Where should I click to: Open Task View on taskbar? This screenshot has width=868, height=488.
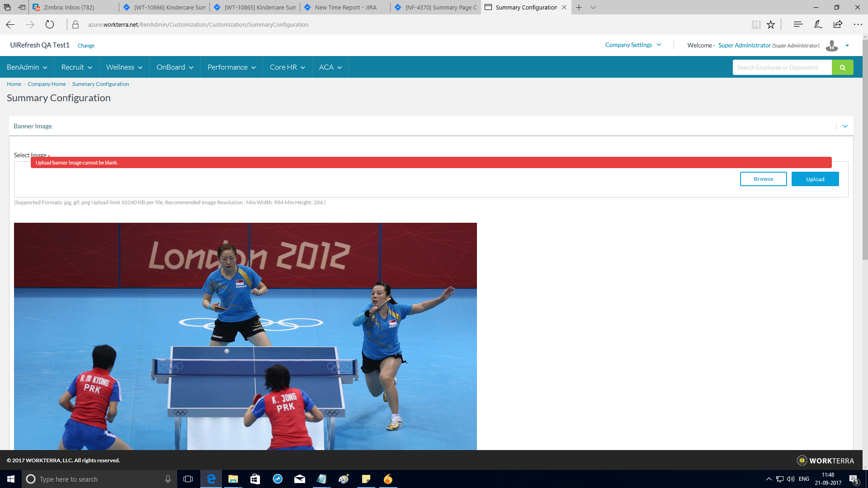tap(188, 479)
